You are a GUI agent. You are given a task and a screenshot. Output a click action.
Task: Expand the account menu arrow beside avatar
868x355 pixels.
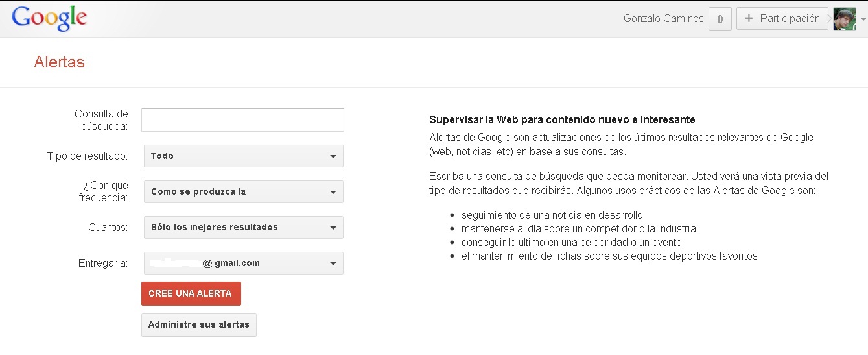863,19
